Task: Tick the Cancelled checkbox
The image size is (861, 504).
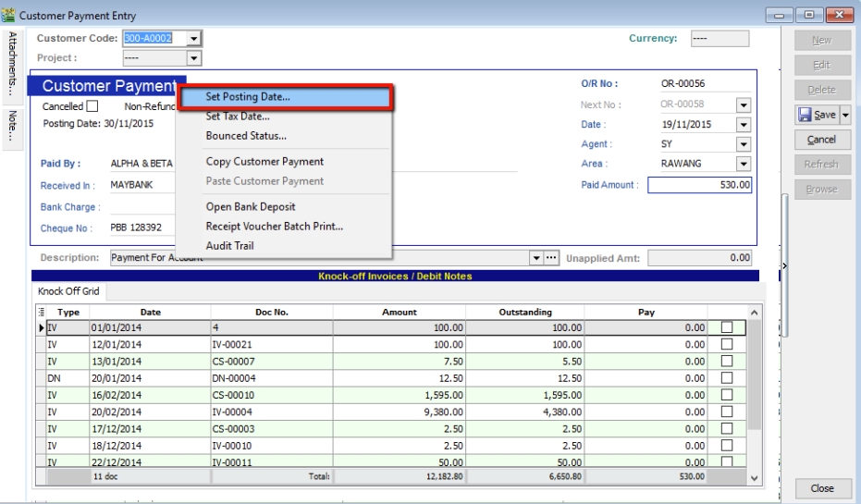Action: pyautogui.click(x=92, y=107)
